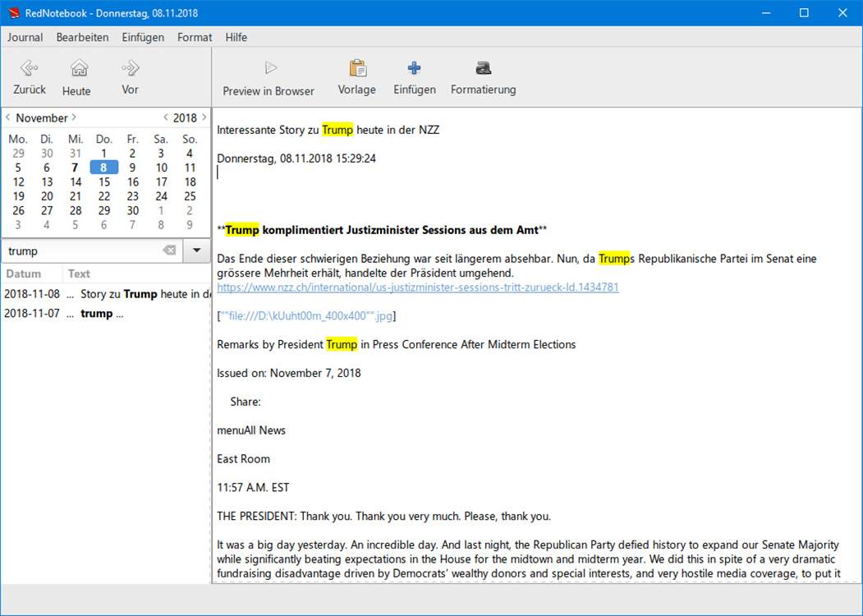Screen dimensions: 863x616
Task: Select November 7 in the calendar
Action: point(75,168)
